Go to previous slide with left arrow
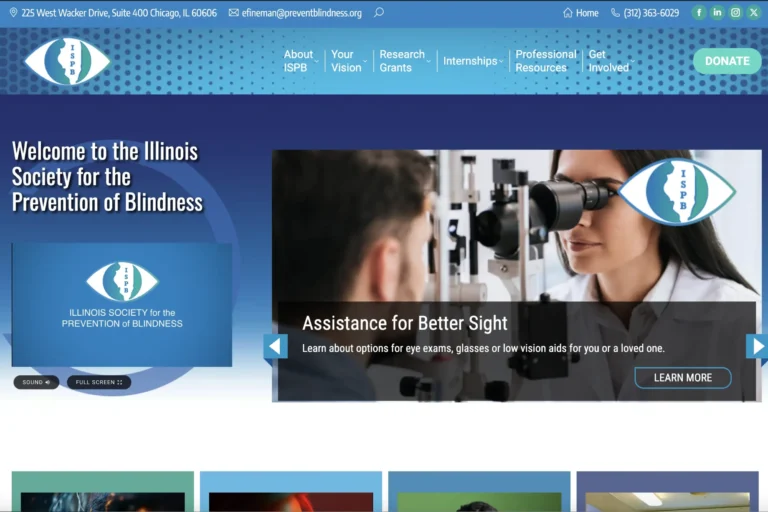The height and width of the screenshot is (512, 768). [x=275, y=347]
